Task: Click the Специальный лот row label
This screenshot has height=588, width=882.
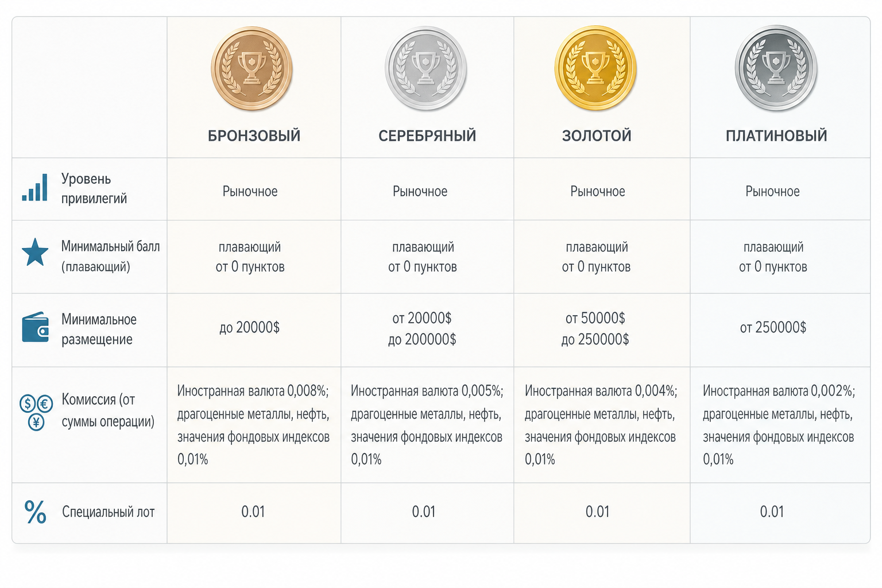Action: 108,512
